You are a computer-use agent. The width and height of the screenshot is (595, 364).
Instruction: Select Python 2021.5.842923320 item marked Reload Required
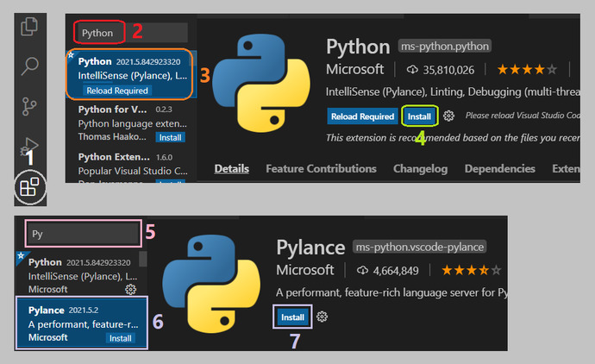(130, 74)
